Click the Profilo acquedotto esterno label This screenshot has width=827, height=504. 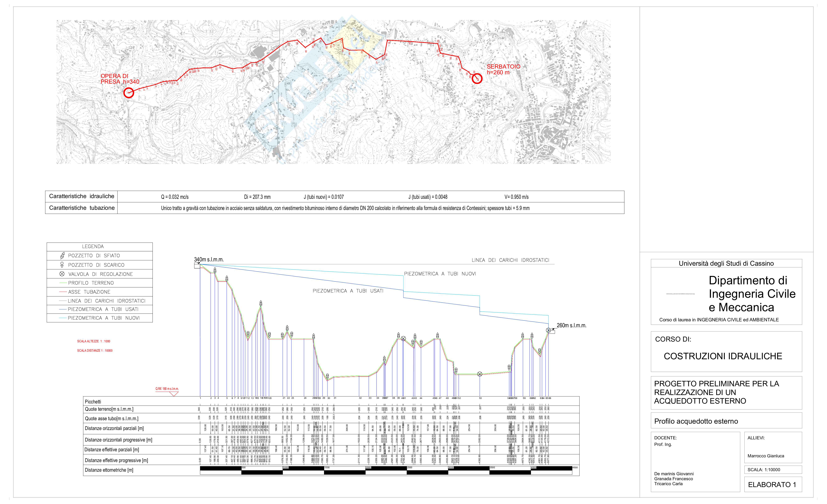click(696, 421)
